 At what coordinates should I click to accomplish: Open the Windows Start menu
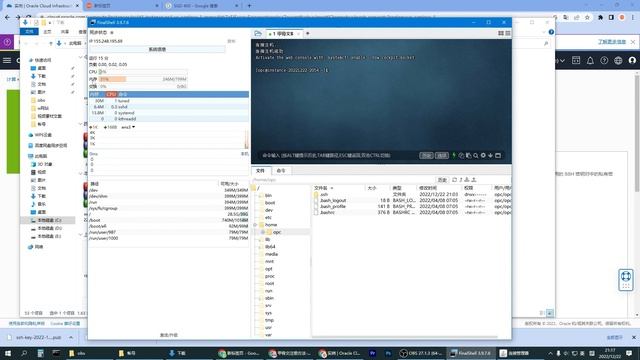coord(7,353)
